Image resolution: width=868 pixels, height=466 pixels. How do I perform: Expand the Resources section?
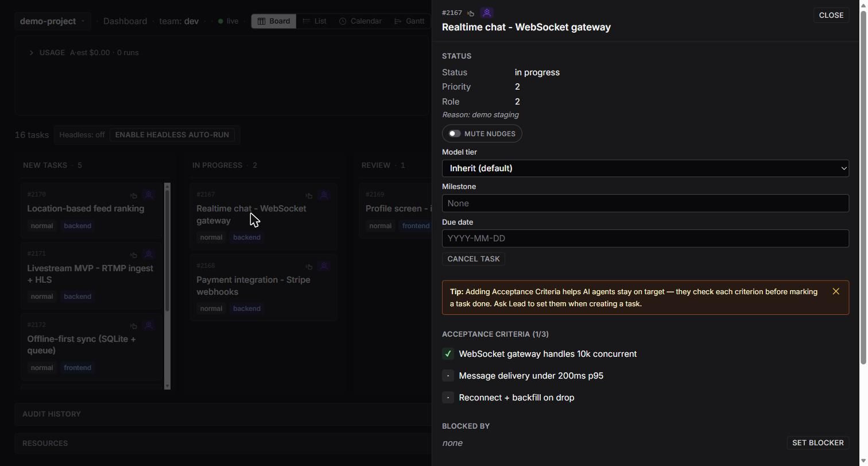coord(223,444)
